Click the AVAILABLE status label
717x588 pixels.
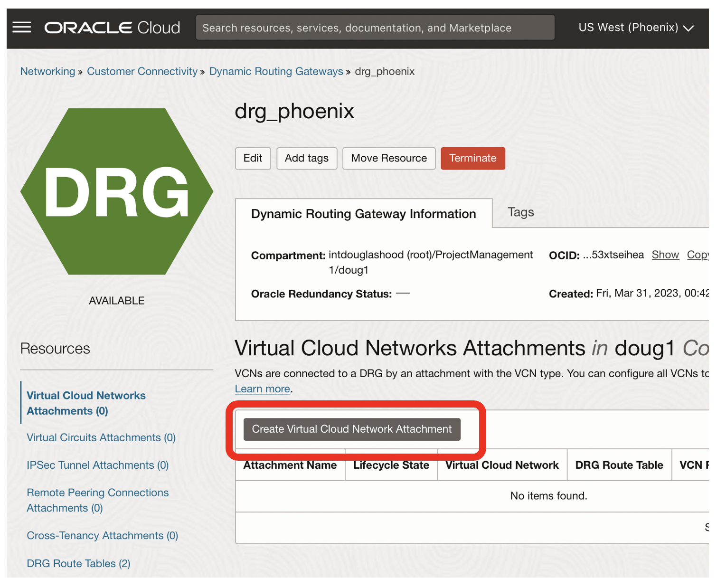click(117, 301)
